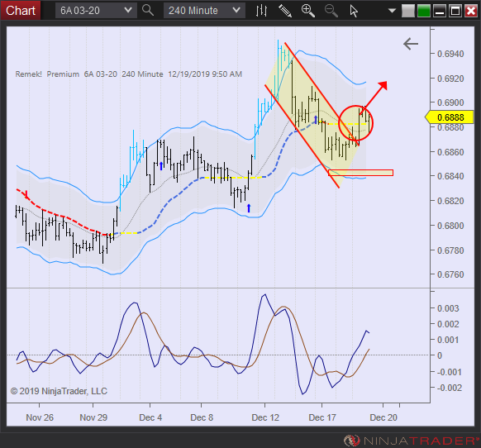Click the zoom in magnifier
The height and width of the screenshot is (448, 481).
pyautogui.click(x=308, y=11)
